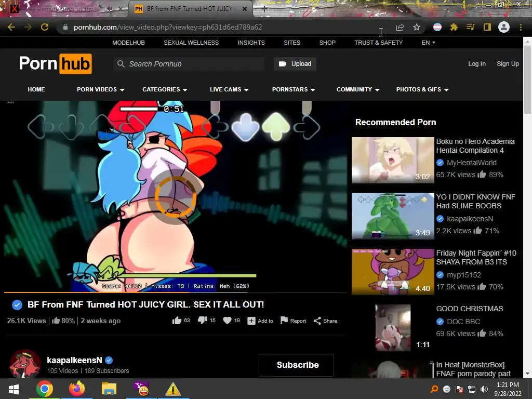Screen dimensions: 532x399
Task: Mute the first tab's audio speaker icon
Action: click(109, 9)
